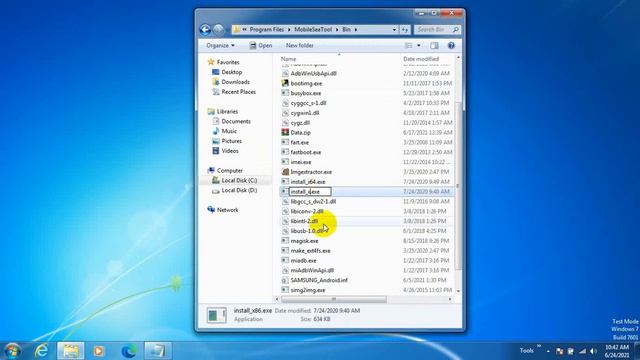
Task: Select imei.exe file
Action: [301, 162]
